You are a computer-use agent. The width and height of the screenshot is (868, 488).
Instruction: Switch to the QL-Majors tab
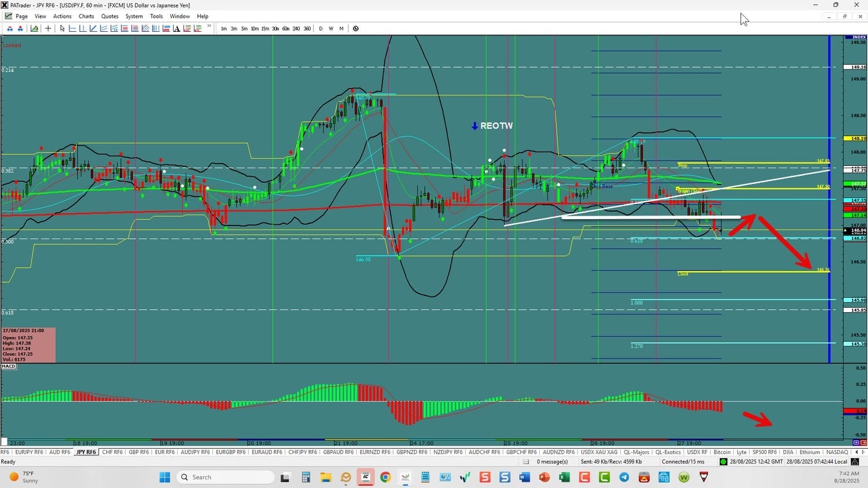click(637, 452)
